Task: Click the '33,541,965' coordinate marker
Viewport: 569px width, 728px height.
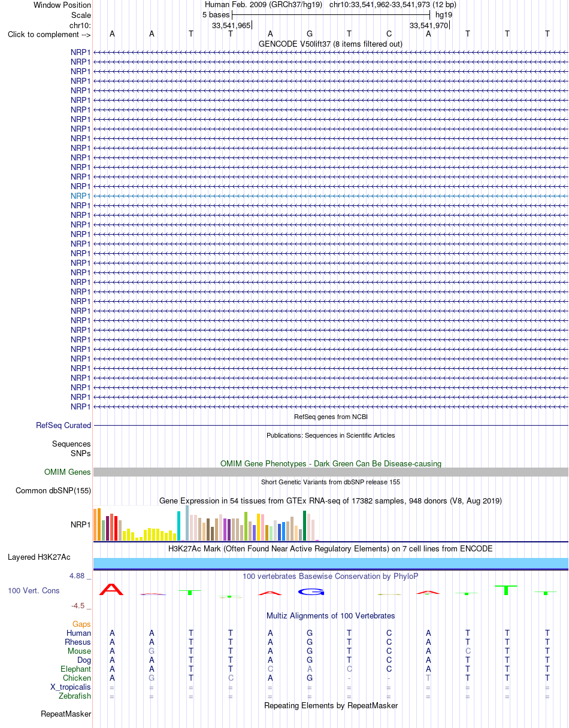Action: [231, 25]
